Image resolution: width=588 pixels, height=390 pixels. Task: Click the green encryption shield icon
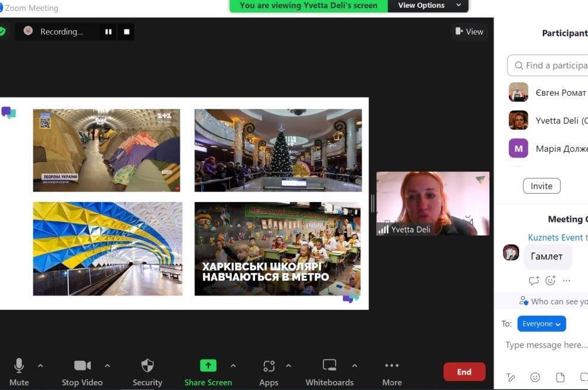tap(2, 32)
